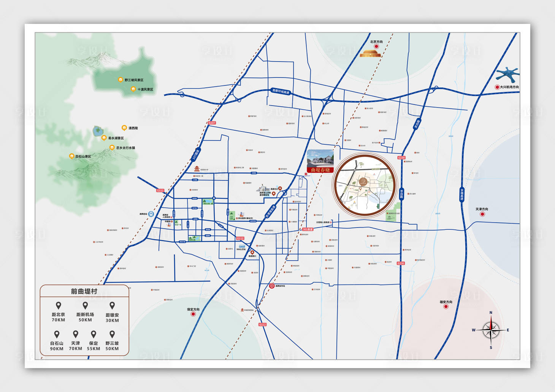The height and width of the screenshot is (392, 555).
Task: Click the 市医院 label
Action: (x=168, y=221)
